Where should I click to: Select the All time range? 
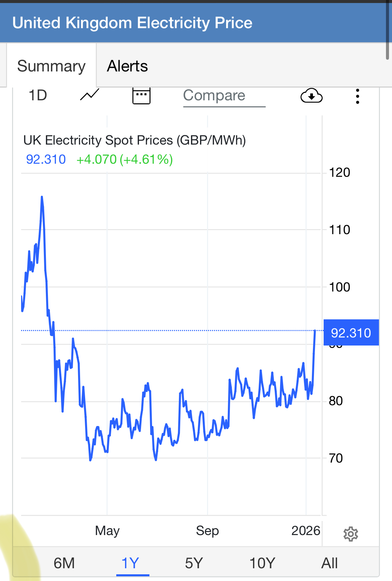tap(329, 563)
